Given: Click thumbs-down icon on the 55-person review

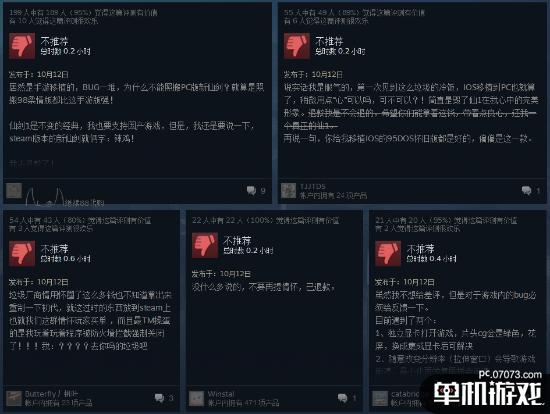Looking at the screenshot, I should pos(297,46).
